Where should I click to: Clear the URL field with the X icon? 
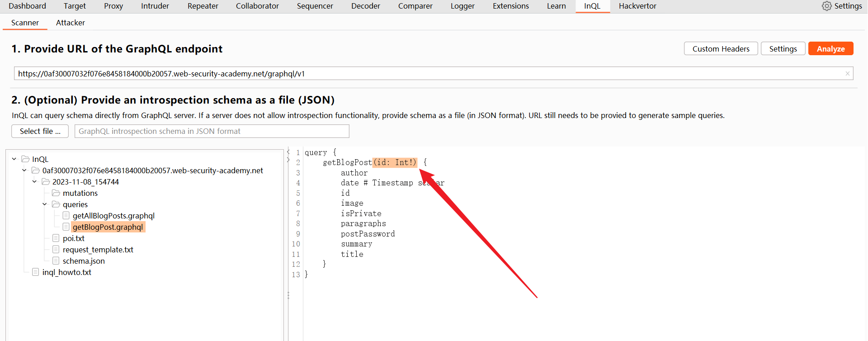[x=847, y=74]
